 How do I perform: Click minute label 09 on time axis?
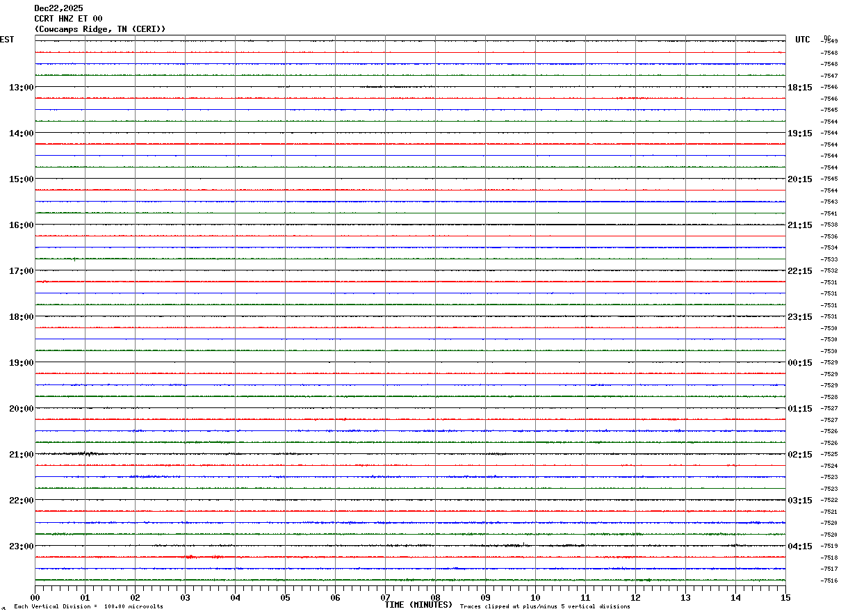click(x=486, y=597)
